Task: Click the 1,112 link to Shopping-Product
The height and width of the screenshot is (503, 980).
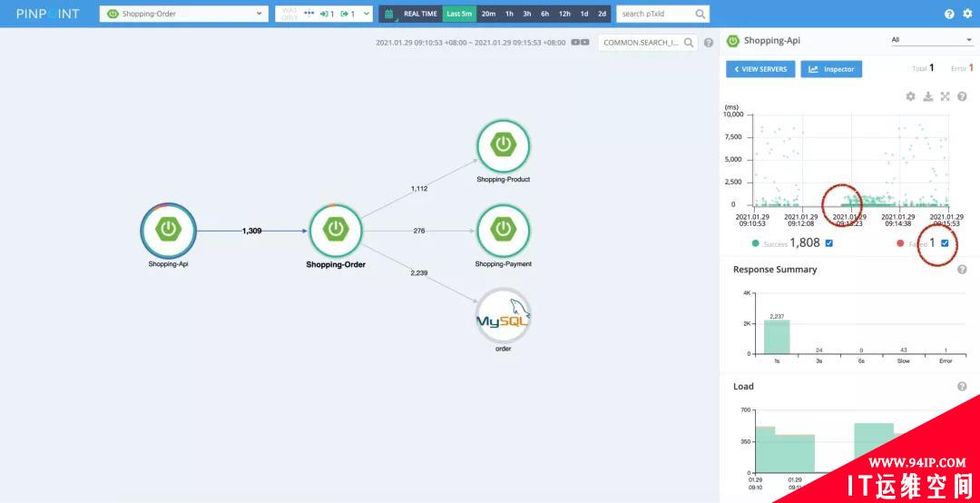Action: [419, 188]
